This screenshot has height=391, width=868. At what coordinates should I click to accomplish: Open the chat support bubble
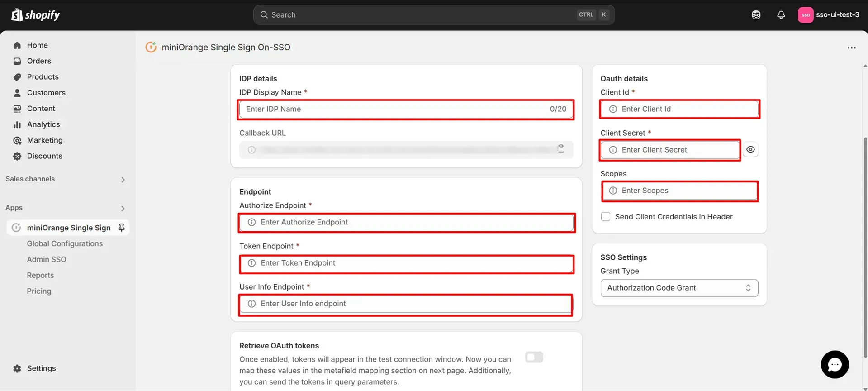click(x=835, y=365)
